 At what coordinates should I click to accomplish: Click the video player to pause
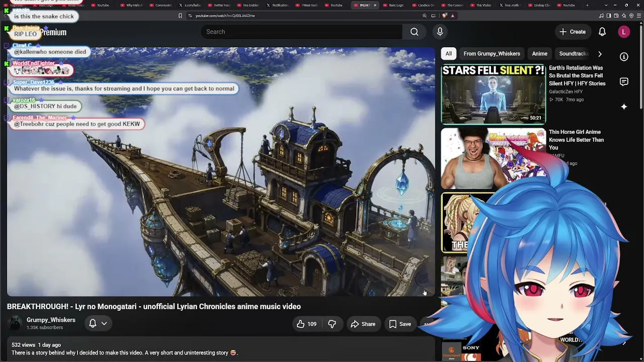click(220, 171)
